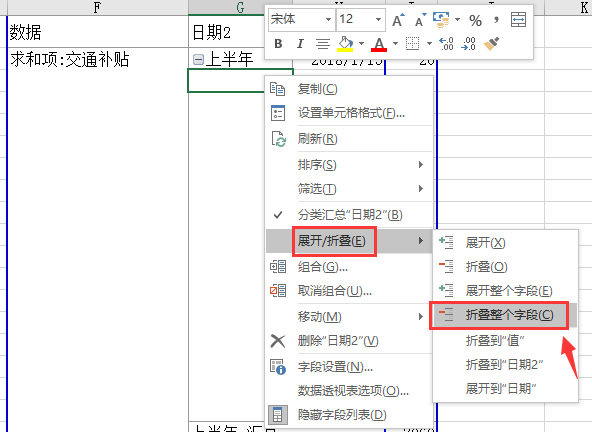Choose 展开(X) in the submenu
592x432 pixels.
pos(505,242)
